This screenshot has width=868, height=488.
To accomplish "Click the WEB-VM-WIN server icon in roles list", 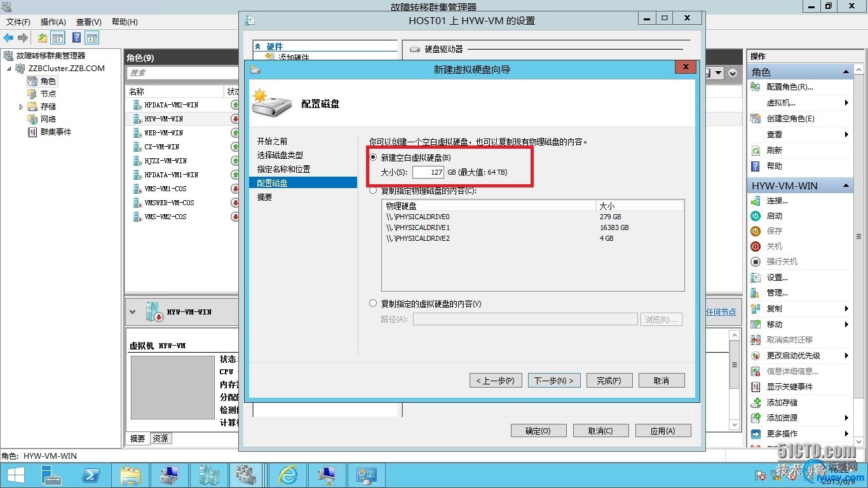I will 137,133.
